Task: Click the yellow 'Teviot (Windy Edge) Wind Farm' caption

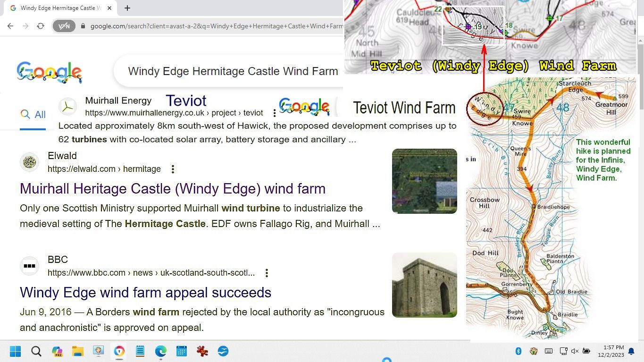Action: point(493,66)
